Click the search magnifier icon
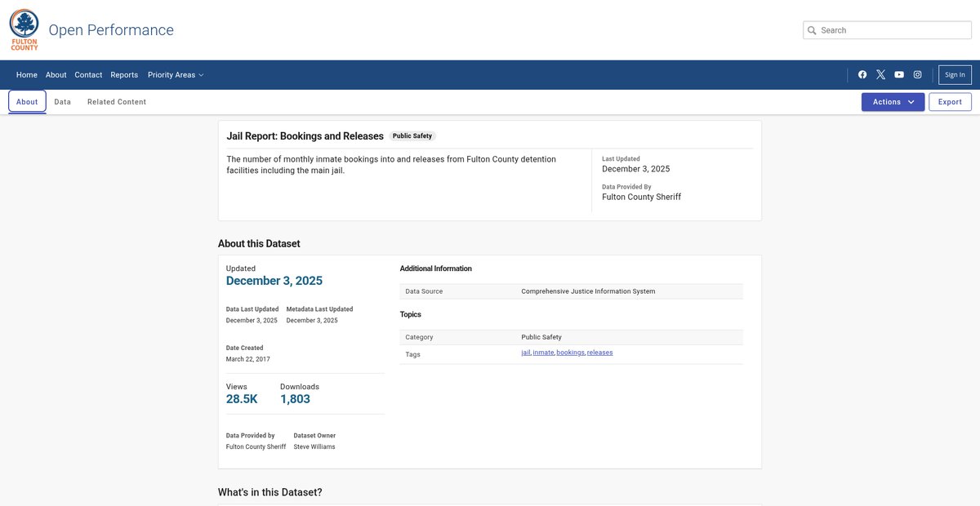The width and height of the screenshot is (980, 506). click(x=812, y=30)
